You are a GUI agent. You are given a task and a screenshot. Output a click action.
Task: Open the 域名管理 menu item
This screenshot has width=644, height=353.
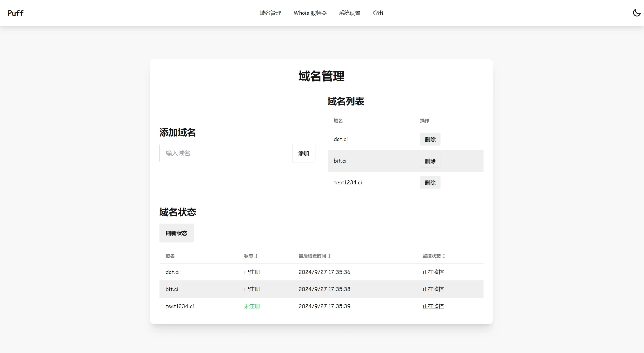(x=270, y=13)
